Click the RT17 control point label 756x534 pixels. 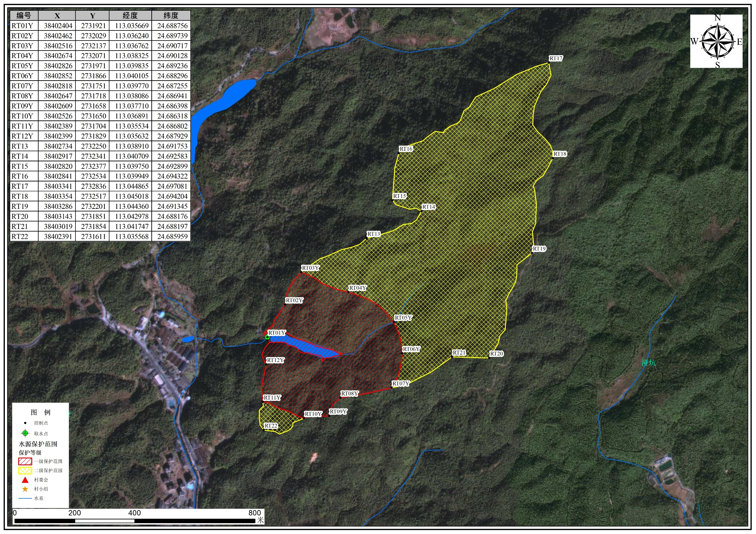[556, 58]
